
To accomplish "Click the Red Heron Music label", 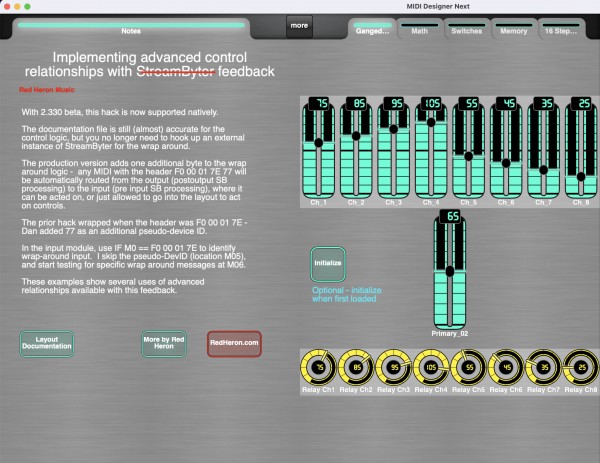I will pyautogui.click(x=47, y=90).
